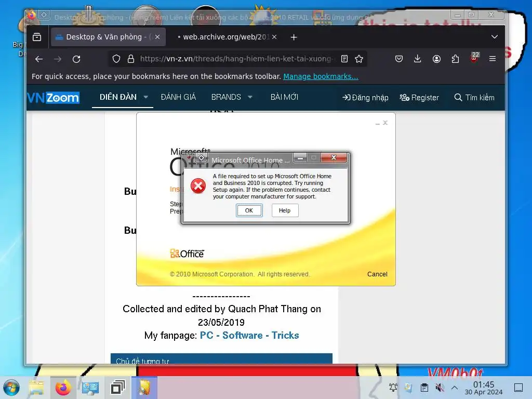This screenshot has height=399, width=532.
Task: Open Tìm kiếm search
Action: 474,98
